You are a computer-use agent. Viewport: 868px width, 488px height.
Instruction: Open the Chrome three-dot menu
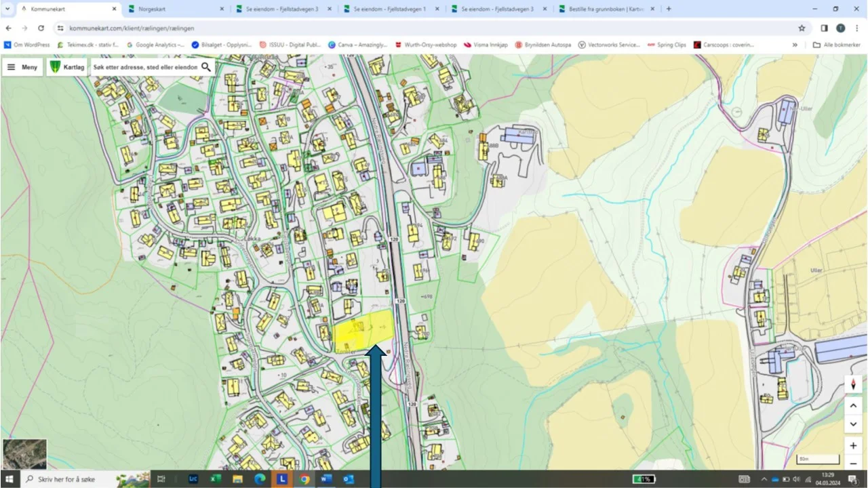point(858,28)
